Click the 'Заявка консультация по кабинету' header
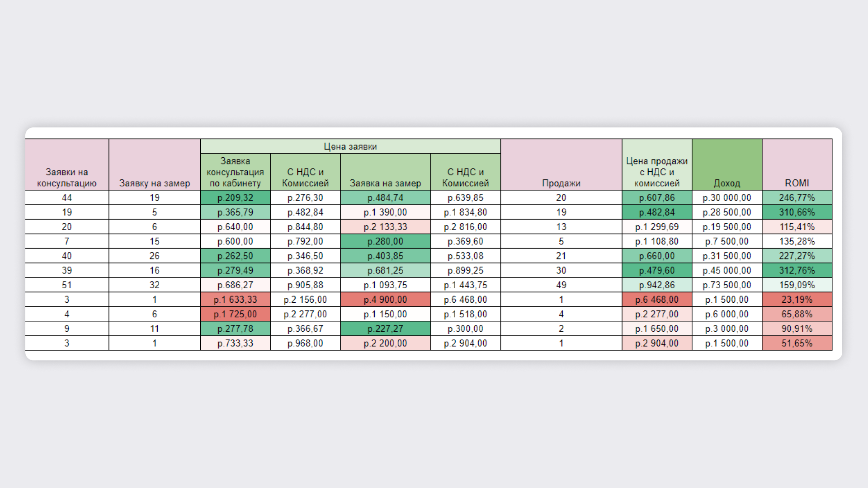Image resolution: width=868 pixels, height=488 pixels. [236, 172]
